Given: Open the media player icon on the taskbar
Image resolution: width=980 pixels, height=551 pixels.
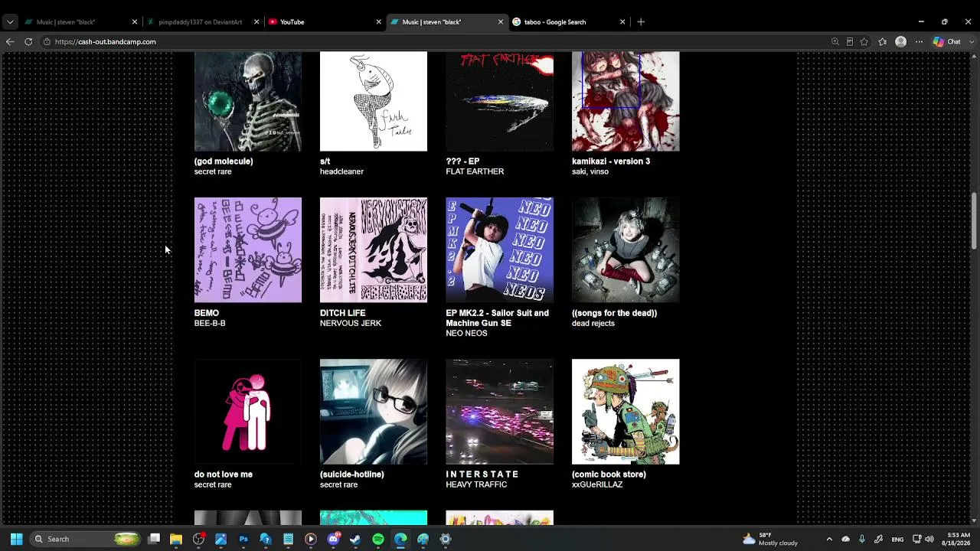Looking at the screenshot, I should point(310,539).
